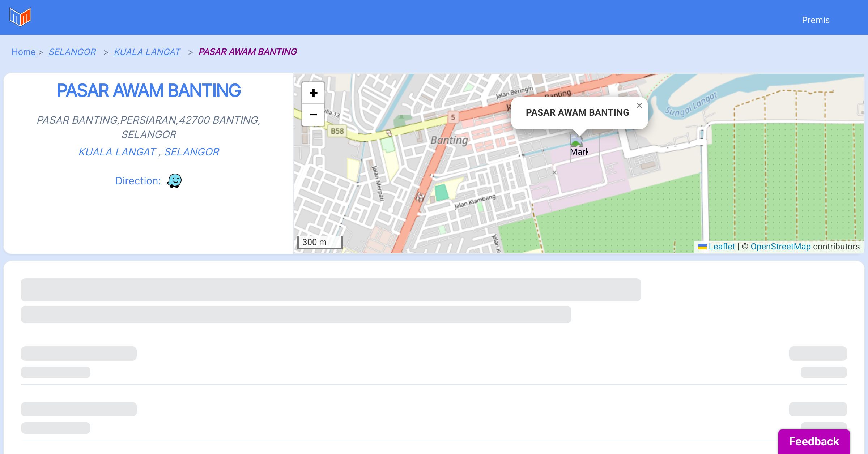Open the Leaflet attribution link
Image resolution: width=868 pixels, height=454 pixels.
(x=722, y=247)
